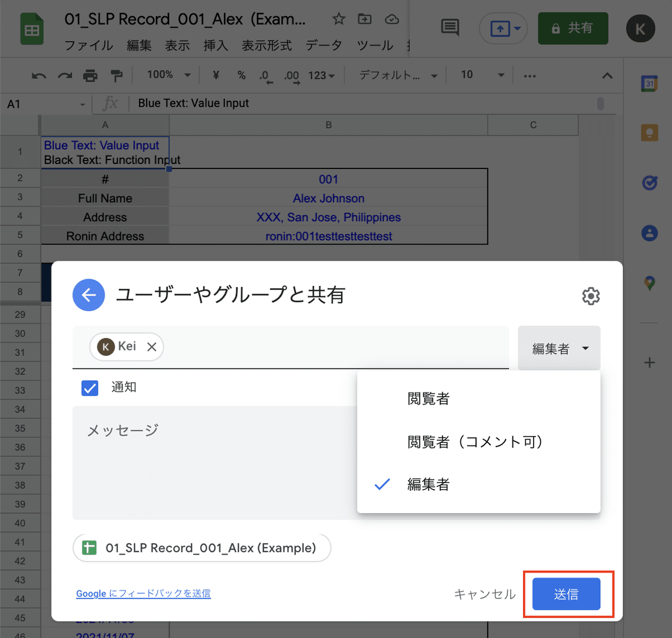The height and width of the screenshot is (638, 672).
Task: Format as yen currency
Action: click(216, 75)
